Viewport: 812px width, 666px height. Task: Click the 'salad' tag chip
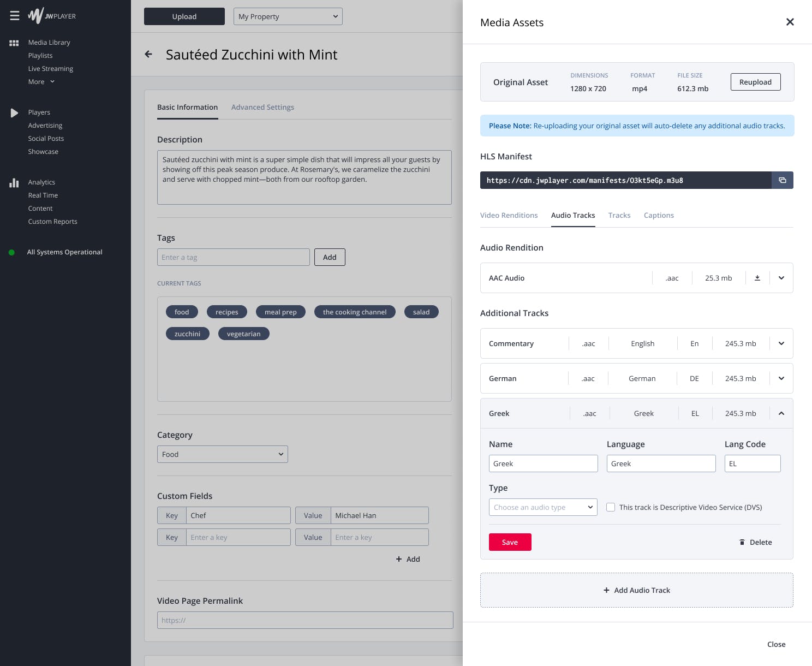pos(421,312)
